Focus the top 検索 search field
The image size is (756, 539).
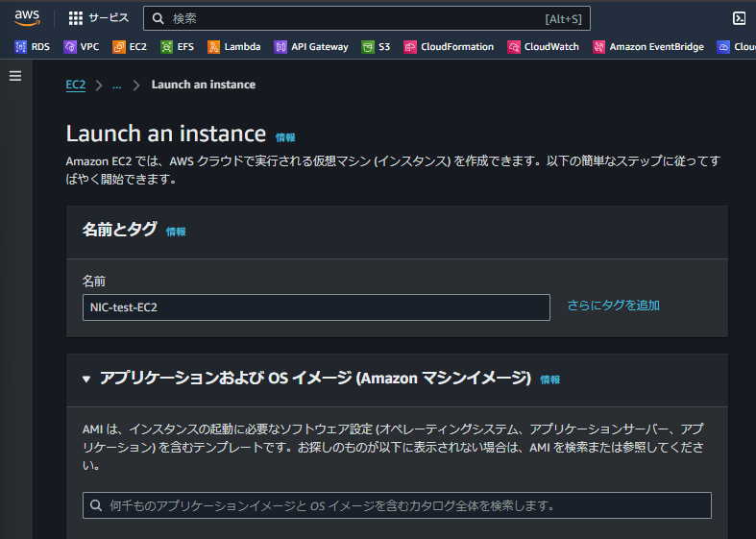[366, 18]
